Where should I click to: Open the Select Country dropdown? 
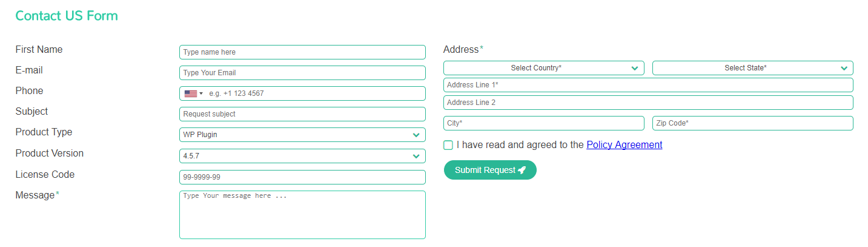544,68
